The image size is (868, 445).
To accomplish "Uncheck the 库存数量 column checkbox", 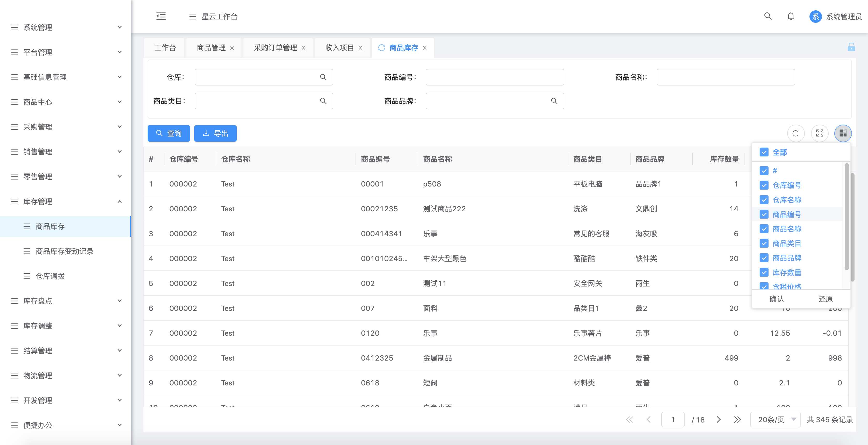I will tap(764, 272).
